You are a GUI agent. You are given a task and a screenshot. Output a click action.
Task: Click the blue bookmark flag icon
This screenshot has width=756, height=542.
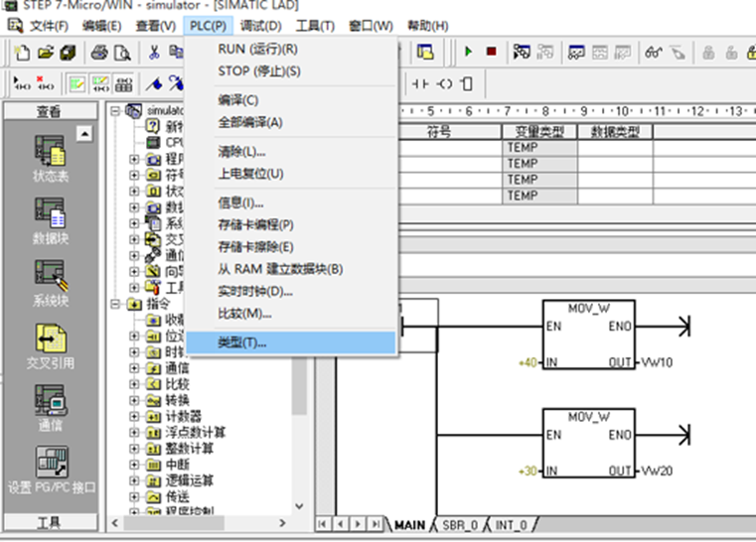pos(154,83)
